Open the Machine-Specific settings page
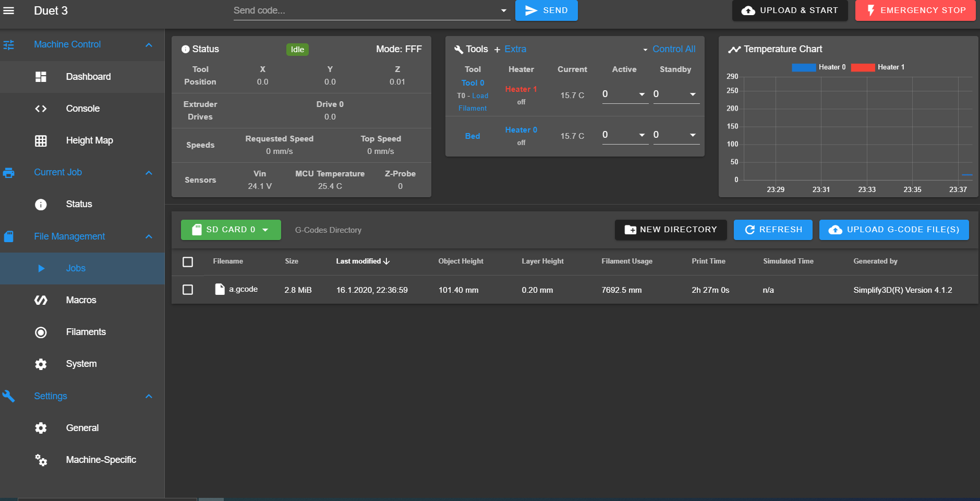Viewport: 980px width, 501px height. [x=82, y=460]
